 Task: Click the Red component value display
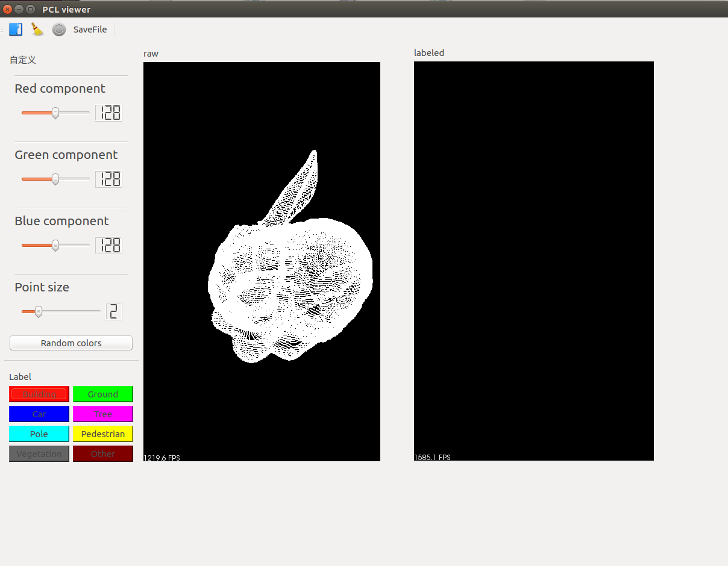(108, 113)
